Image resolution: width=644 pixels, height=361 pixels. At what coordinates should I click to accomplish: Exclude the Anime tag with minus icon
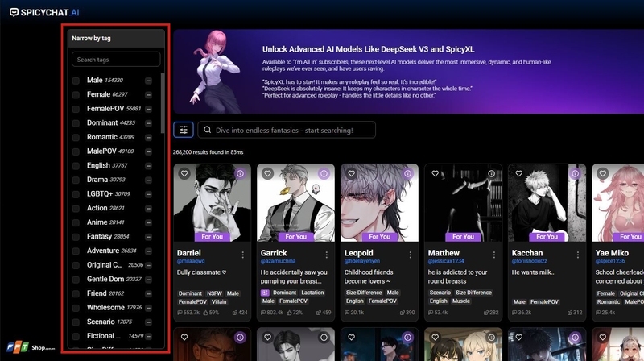148,223
